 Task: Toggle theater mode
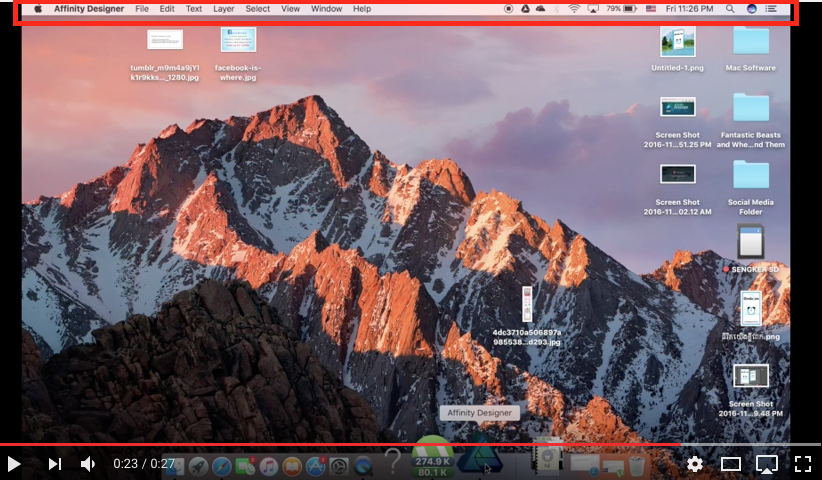pyautogui.click(x=730, y=464)
